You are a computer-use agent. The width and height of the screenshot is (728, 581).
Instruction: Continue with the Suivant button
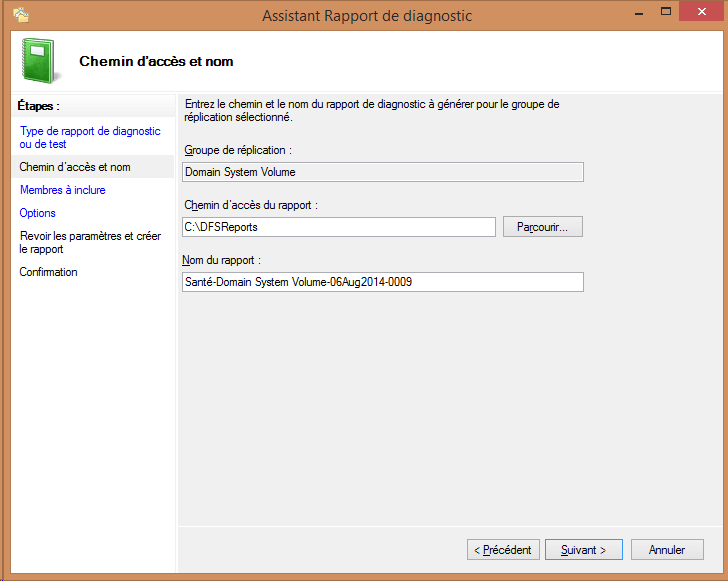(x=584, y=550)
